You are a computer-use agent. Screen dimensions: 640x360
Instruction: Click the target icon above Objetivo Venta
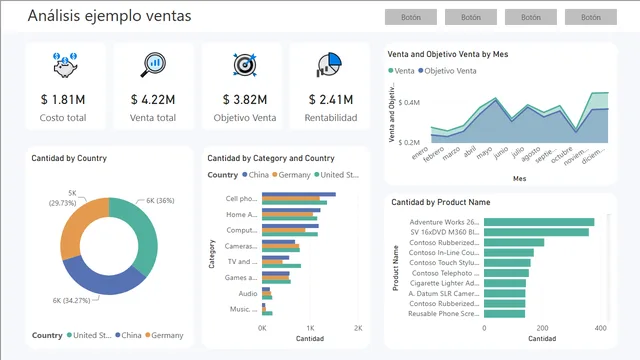tap(244, 64)
